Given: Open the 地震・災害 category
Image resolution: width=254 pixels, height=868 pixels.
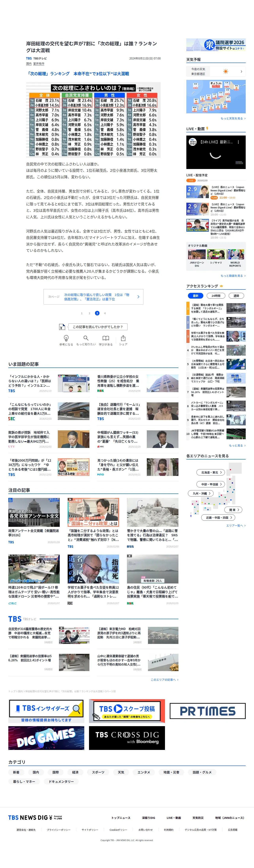Looking at the screenshot, I should coord(171,772).
